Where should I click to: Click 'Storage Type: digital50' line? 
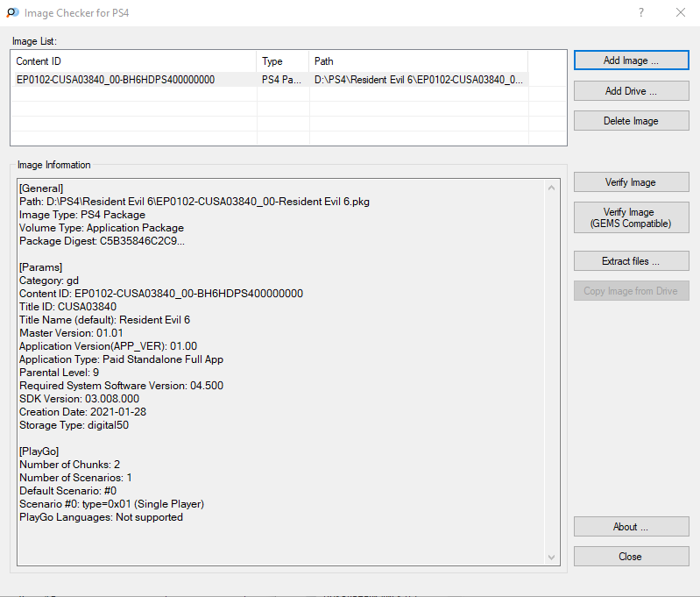click(x=74, y=425)
